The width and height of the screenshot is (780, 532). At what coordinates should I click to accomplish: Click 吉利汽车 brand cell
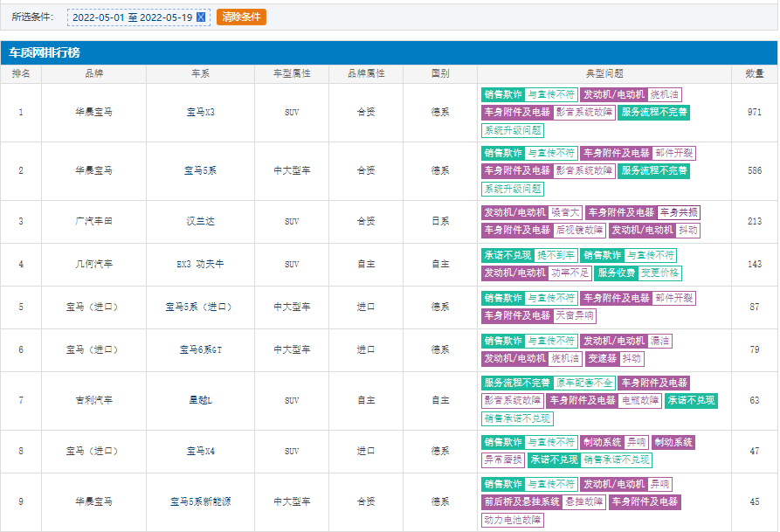[x=94, y=400]
